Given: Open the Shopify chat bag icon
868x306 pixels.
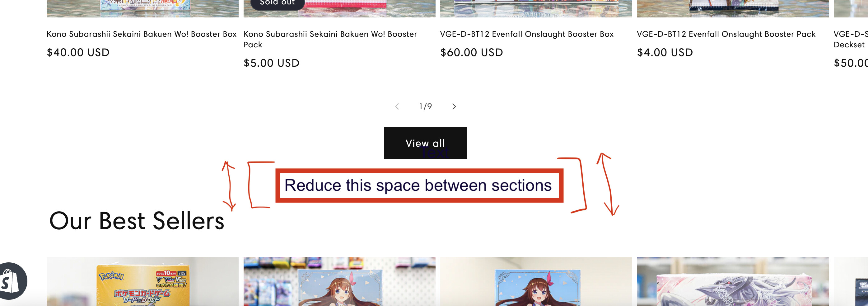Looking at the screenshot, I should 13,281.
